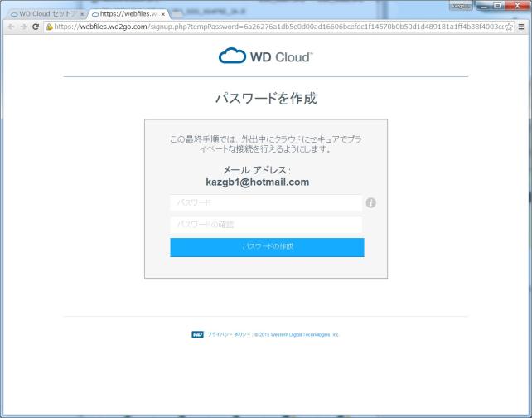Image resolution: width=532 pixels, height=418 pixels.
Task: Click the browser forward arrow
Action: coord(23,27)
